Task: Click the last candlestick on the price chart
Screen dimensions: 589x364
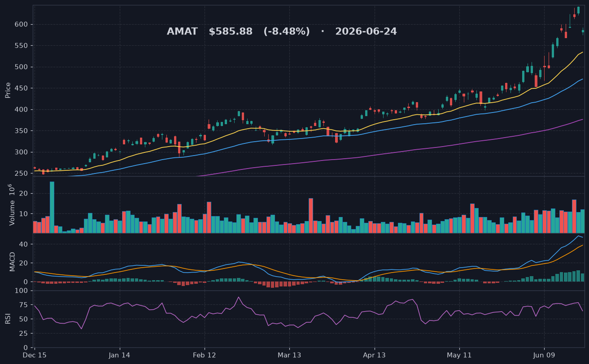Action: click(583, 31)
